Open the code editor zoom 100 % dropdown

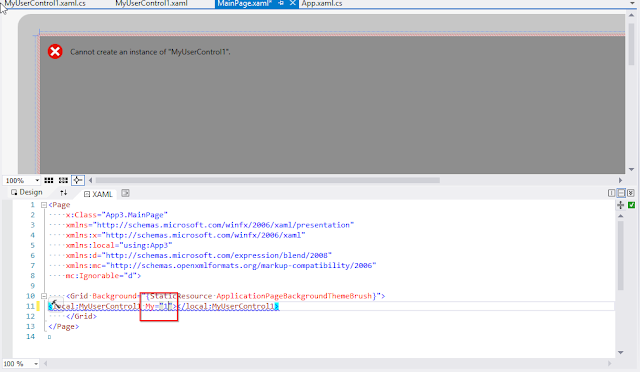(36, 364)
